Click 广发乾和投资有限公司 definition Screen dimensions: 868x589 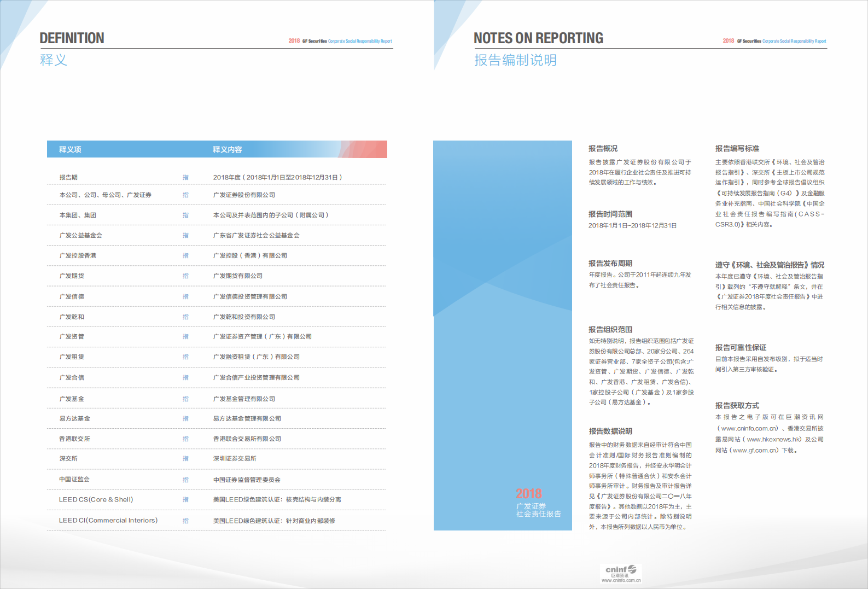coord(244,317)
